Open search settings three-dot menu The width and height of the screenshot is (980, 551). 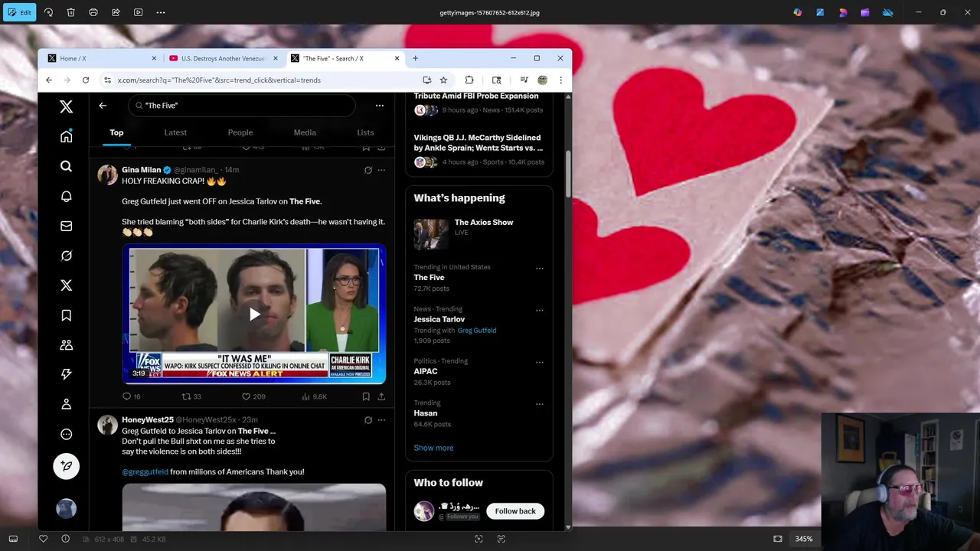pos(379,106)
